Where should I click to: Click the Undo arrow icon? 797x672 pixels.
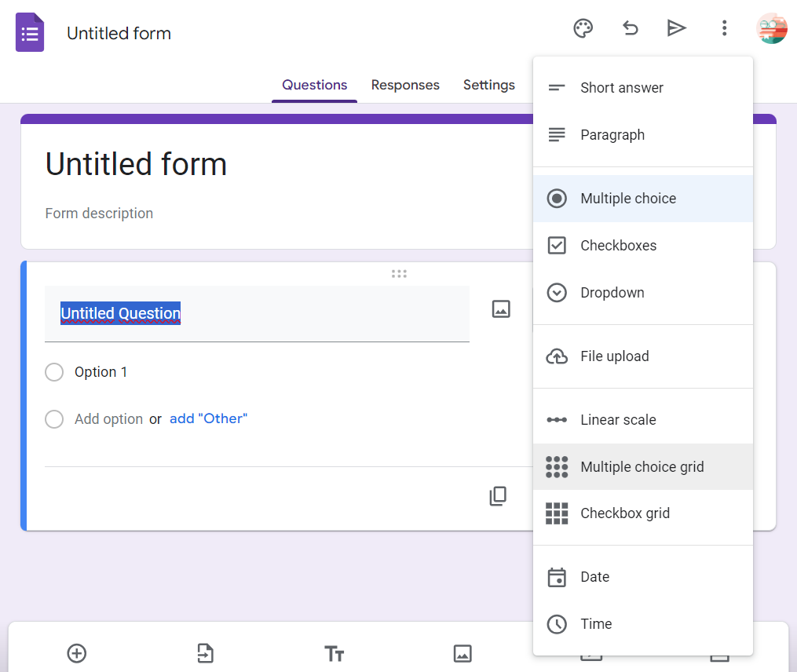point(631,28)
